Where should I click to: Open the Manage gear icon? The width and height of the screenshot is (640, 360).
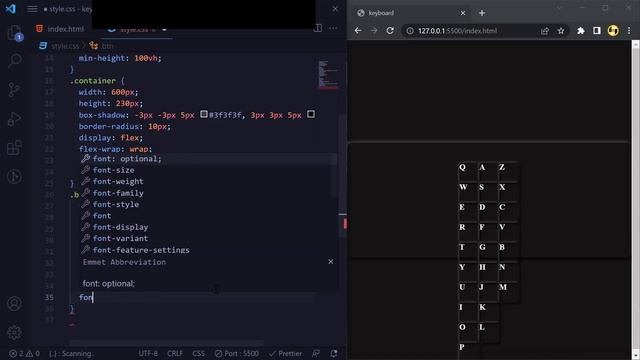[15, 333]
